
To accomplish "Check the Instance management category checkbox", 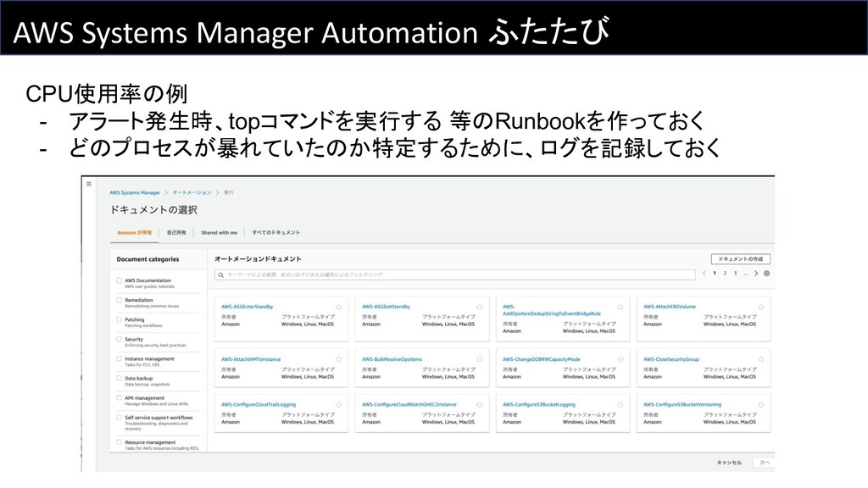I will (119, 358).
